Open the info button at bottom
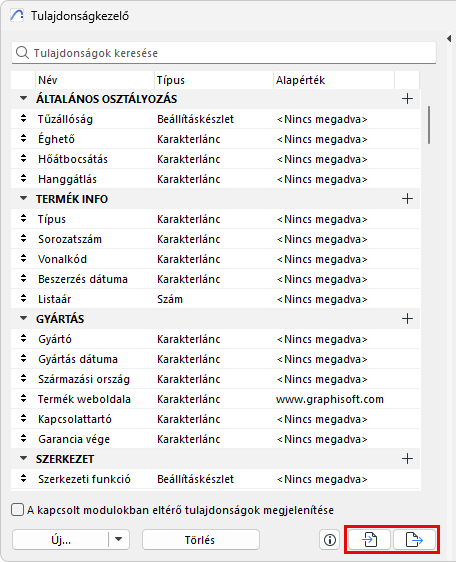 point(329,539)
